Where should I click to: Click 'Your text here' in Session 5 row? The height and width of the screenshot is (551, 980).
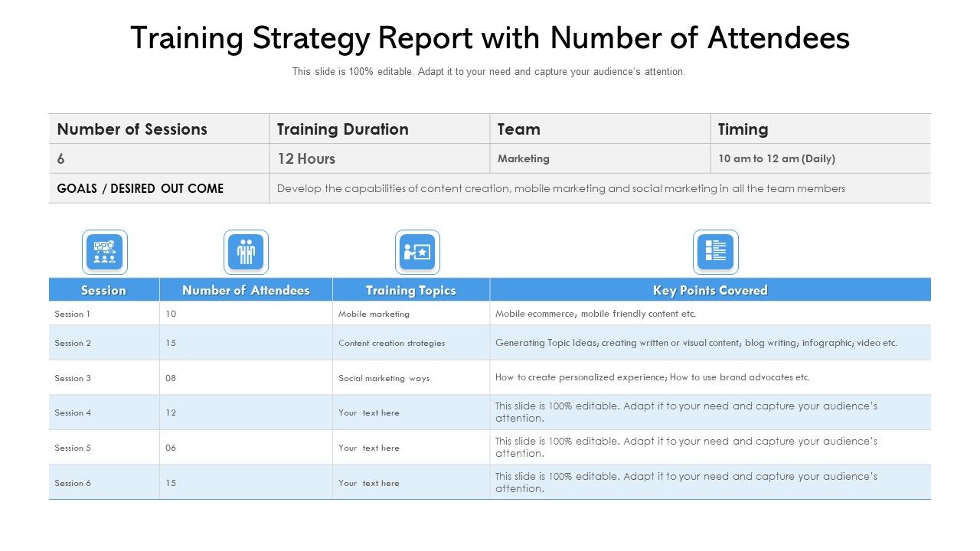[x=369, y=448]
